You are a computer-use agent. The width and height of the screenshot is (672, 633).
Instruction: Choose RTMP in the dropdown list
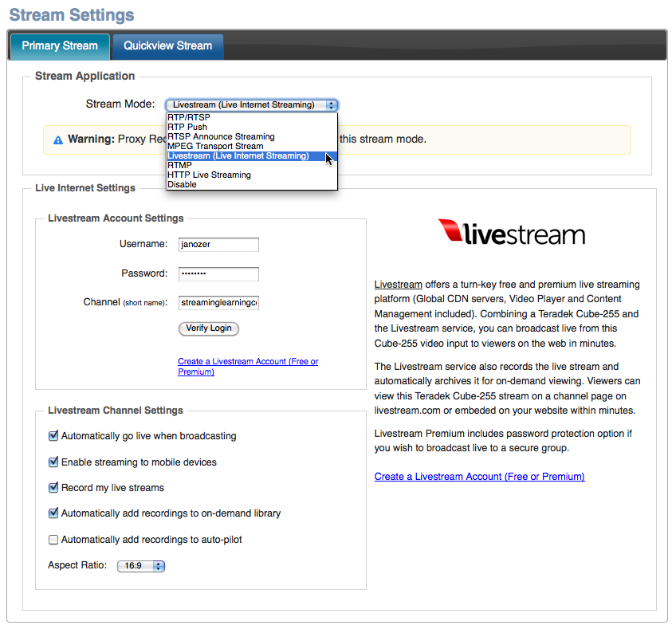tap(179, 166)
